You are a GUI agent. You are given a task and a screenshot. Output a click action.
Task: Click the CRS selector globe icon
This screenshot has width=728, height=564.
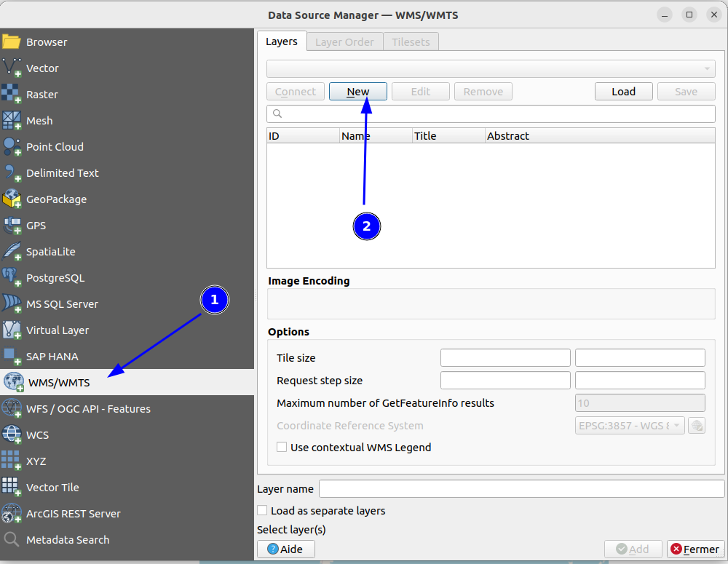click(697, 425)
